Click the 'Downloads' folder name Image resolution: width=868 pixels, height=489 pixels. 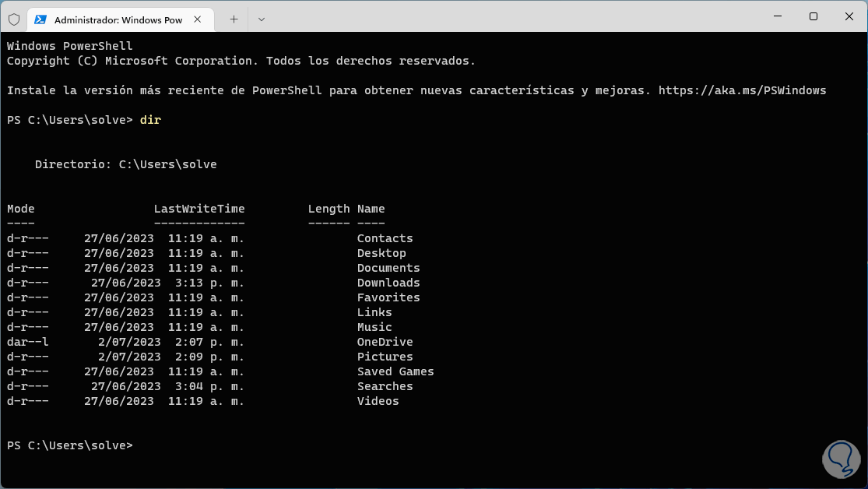pyautogui.click(x=388, y=283)
